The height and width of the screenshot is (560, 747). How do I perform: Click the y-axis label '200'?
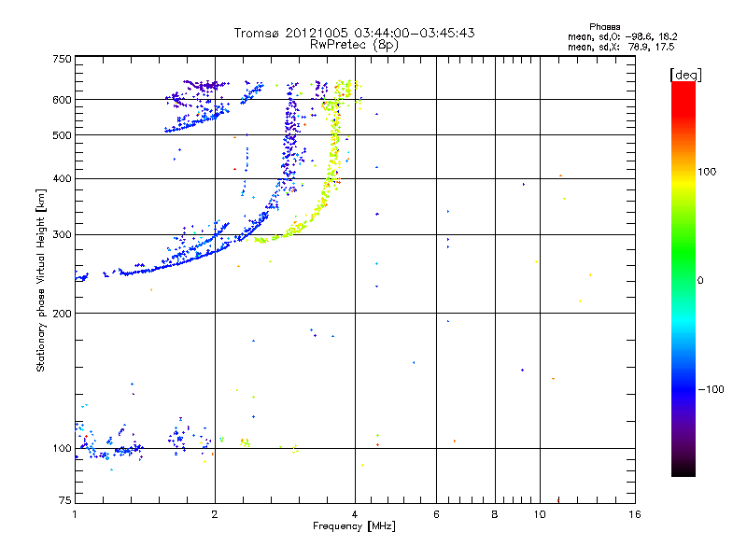point(62,314)
